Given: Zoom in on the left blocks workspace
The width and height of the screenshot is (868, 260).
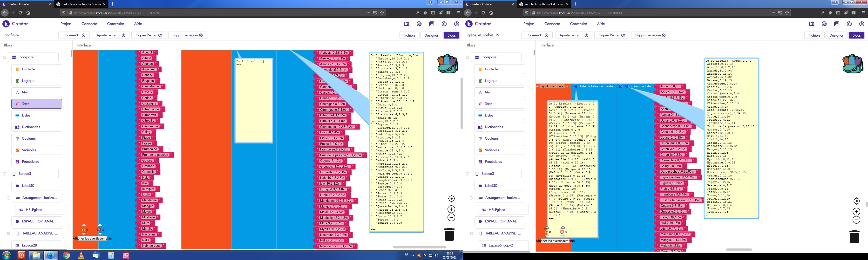Looking at the screenshot, I should click(451, 209).
